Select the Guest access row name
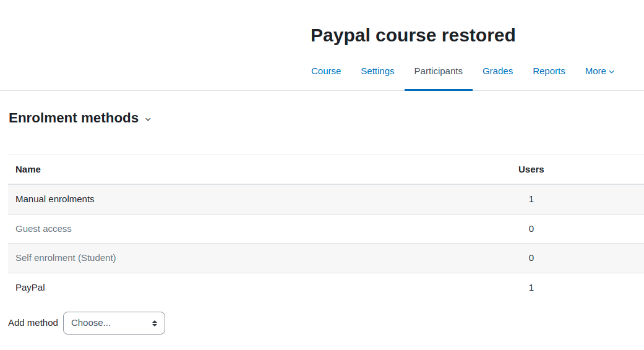Image resolution: width=644 pixels, height=350 pixels. click(x=43, y=229)
